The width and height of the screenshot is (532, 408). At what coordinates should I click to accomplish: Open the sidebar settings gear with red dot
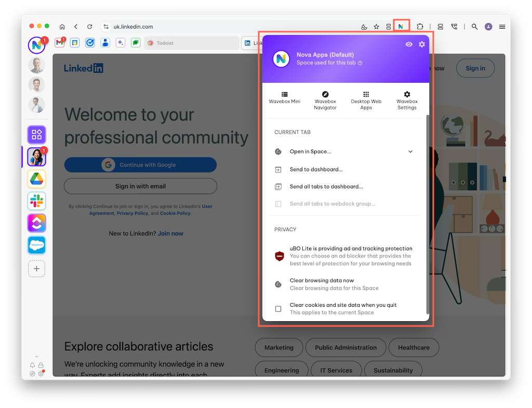[41, 373]
